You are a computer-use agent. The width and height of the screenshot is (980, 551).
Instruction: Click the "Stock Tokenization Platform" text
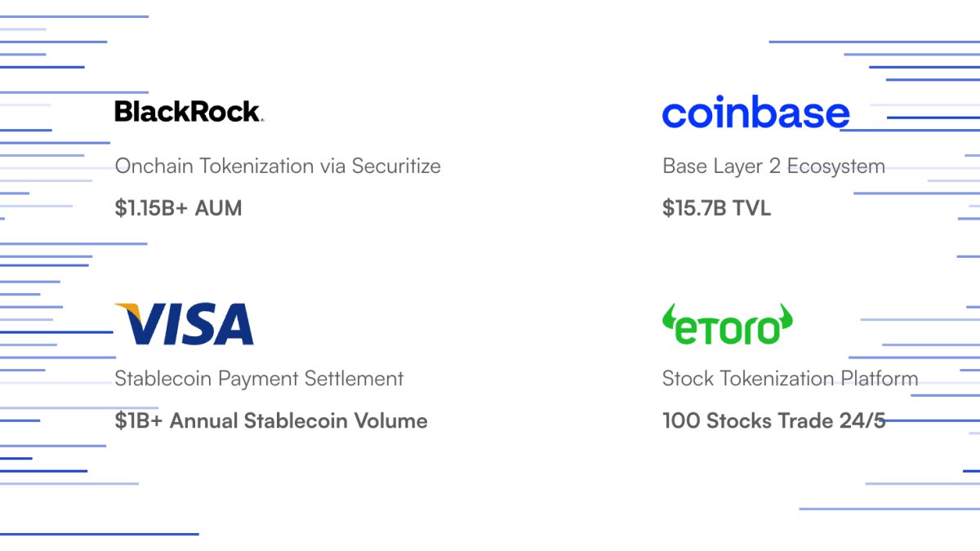790,379
